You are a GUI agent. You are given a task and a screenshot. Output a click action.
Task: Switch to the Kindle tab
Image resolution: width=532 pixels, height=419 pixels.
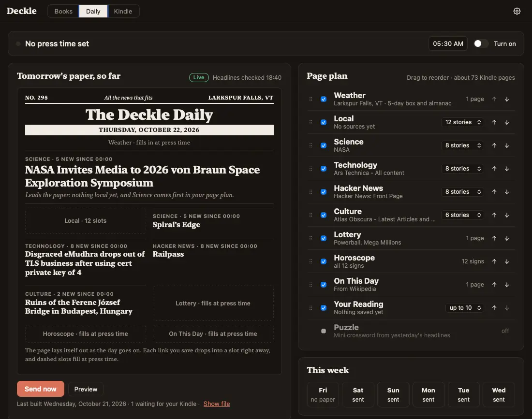coord(123,11)
